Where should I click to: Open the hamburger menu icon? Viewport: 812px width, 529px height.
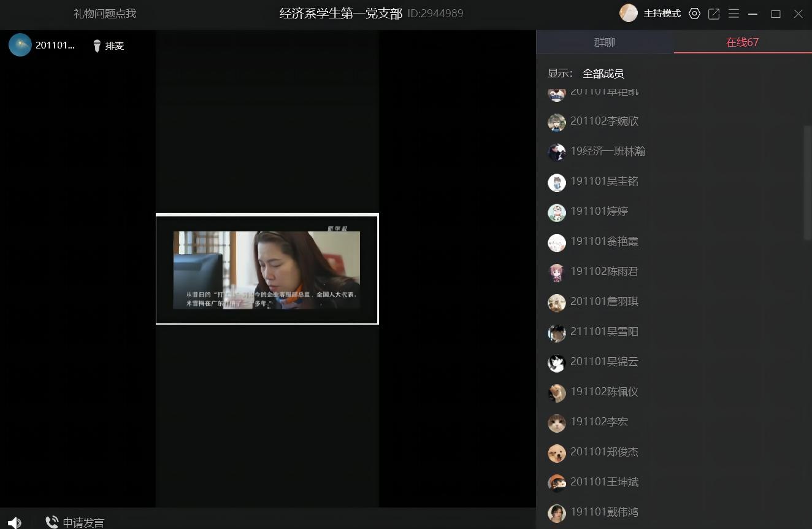pyautogui.click(x=733, y=14)
